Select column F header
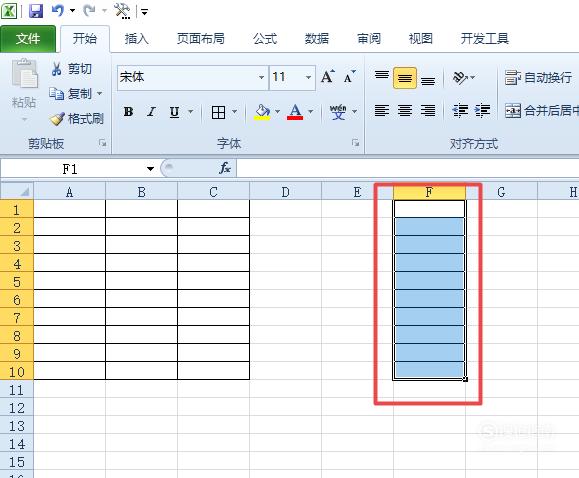Viewport: 579px width, 478px height. pos(429,192)
